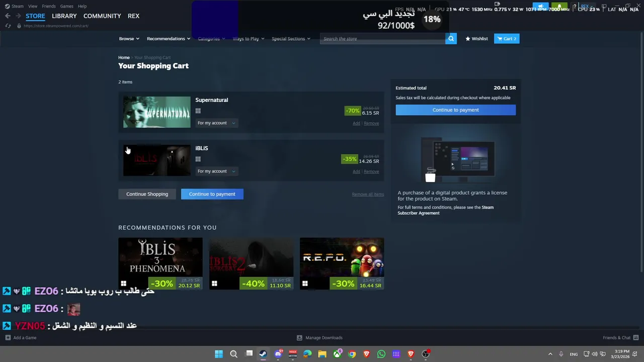Click Add link for iBLiS
Screen dimensions: 644x362
[356, 171]
